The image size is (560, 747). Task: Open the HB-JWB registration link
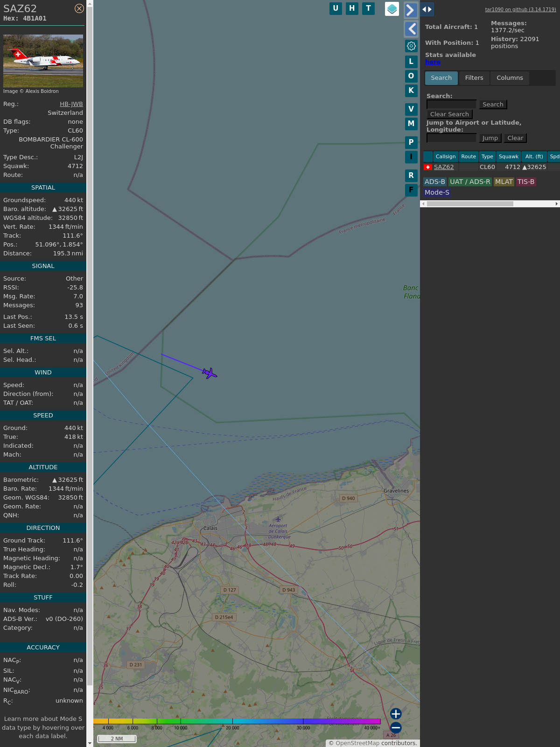pos(71,104)
